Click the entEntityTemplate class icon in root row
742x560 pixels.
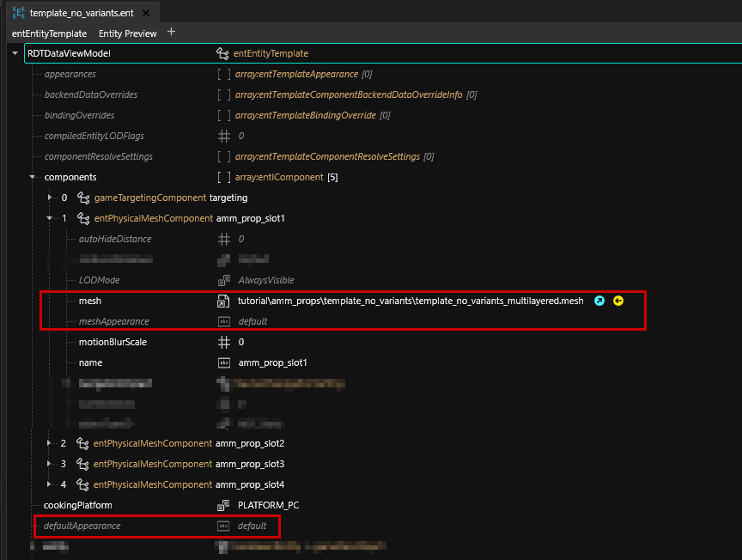223,53
